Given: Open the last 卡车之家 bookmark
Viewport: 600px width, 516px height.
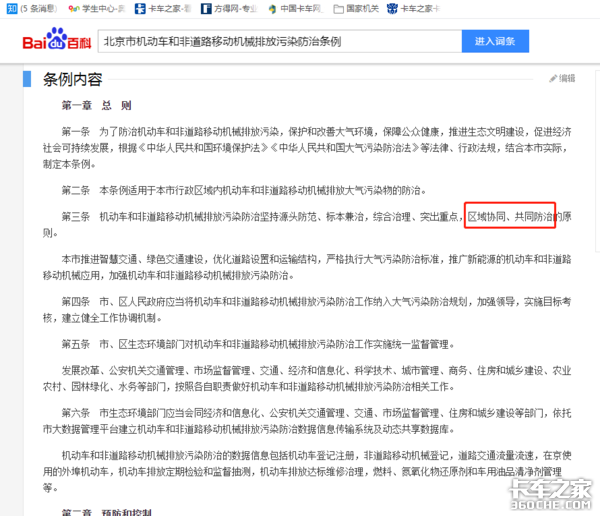Looking at the screenshot, I should pyautogui.click(x=414, y=8).
